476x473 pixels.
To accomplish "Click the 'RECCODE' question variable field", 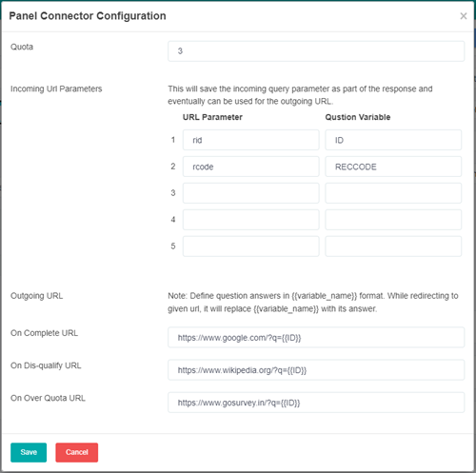I will (x=393, y=167).
